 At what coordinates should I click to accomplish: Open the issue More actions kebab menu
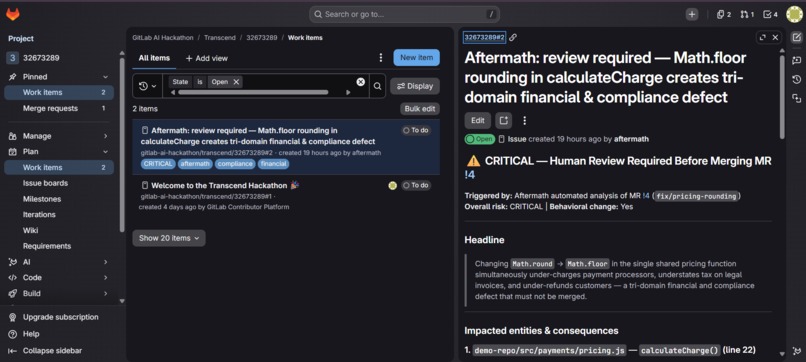tap(524, 120)
